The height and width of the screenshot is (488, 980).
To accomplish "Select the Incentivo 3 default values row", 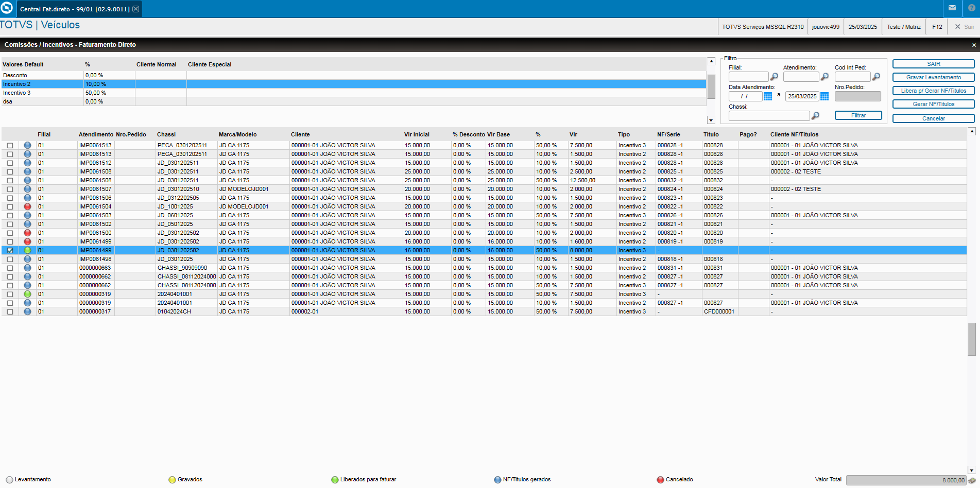I will coord(354,93).
